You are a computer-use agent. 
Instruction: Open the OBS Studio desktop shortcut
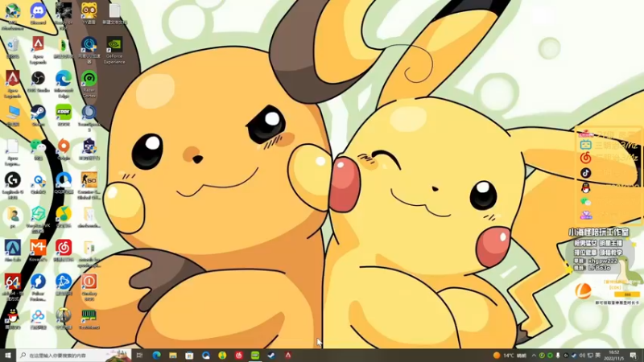click(38, 82)
